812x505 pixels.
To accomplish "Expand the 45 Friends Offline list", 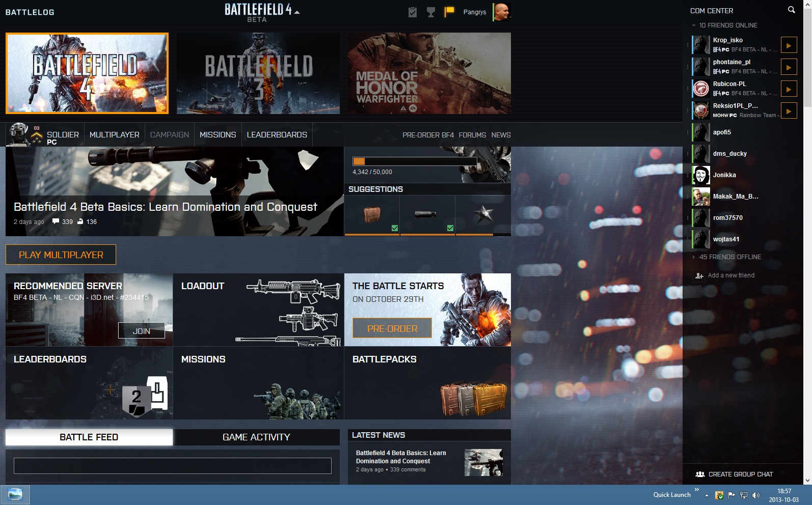I will 694,257.
